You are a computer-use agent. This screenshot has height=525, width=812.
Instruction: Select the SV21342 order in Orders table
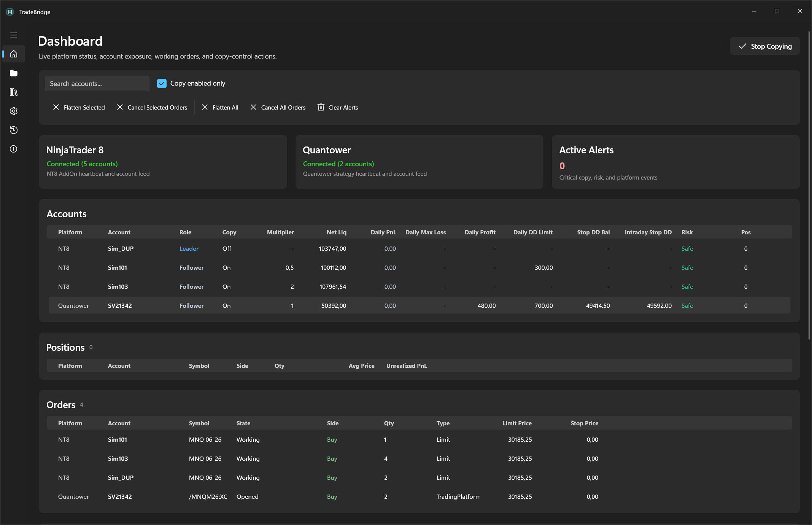420,496
